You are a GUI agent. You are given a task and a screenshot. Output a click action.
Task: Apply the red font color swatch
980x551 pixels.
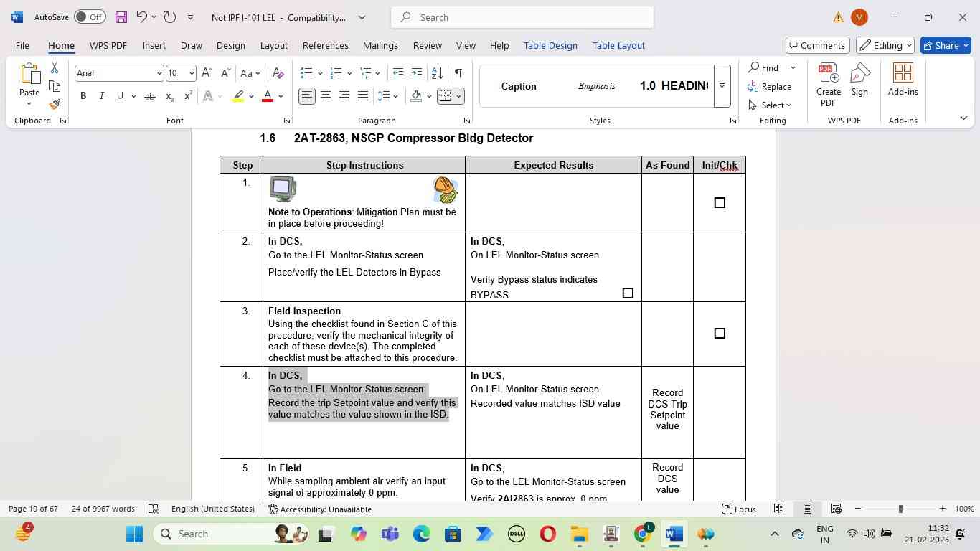268,96
